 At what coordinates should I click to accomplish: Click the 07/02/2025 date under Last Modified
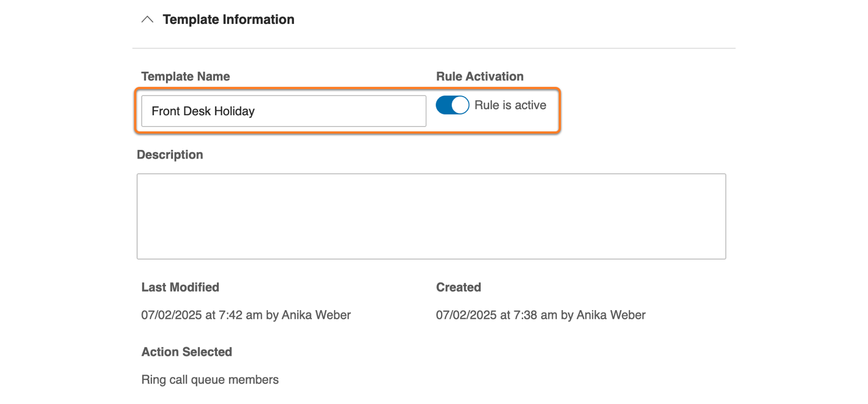tap(171, 315)
